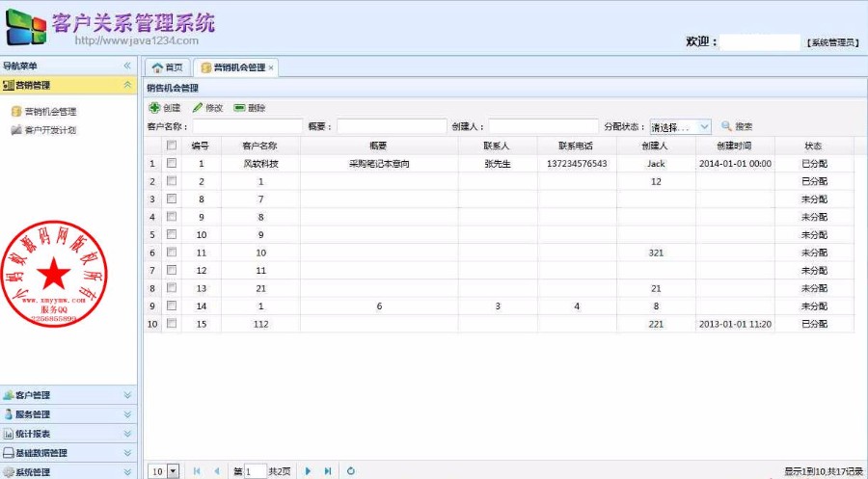Expand the 统计报表 accordion section
The image size is (868, 479).
point(127,434)
